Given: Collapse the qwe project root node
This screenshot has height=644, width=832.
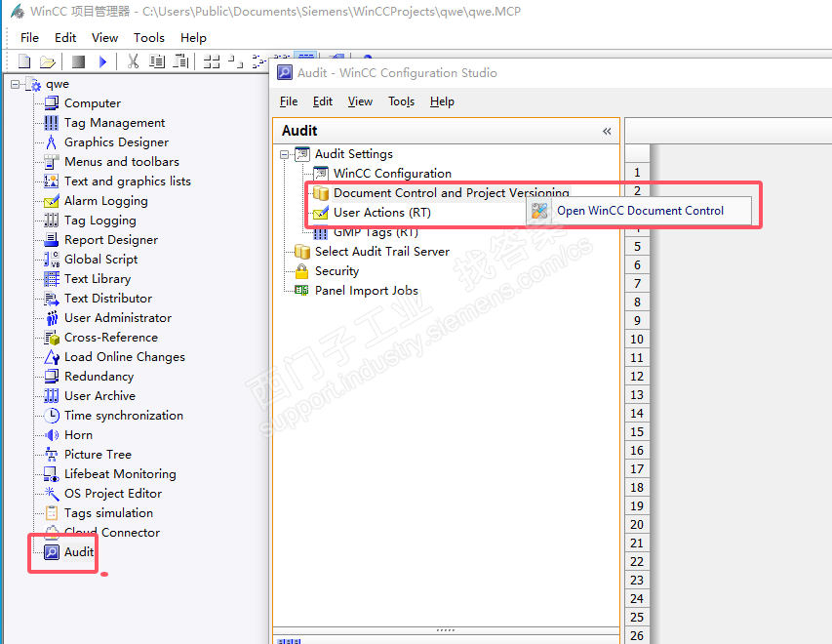Looking at the screenshot, I should [x=15, y=84].
